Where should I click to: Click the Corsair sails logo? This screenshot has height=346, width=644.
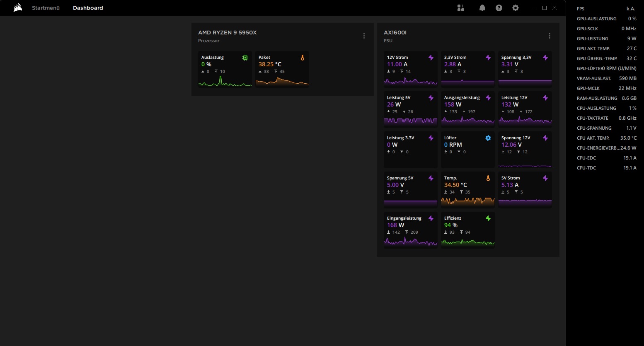(x=17, y=8)
